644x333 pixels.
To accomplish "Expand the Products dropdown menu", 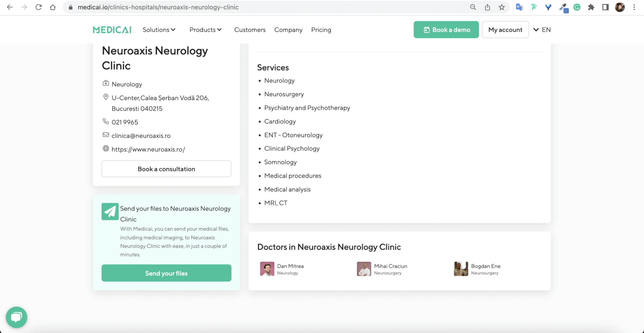I will [x=205, y=30].
